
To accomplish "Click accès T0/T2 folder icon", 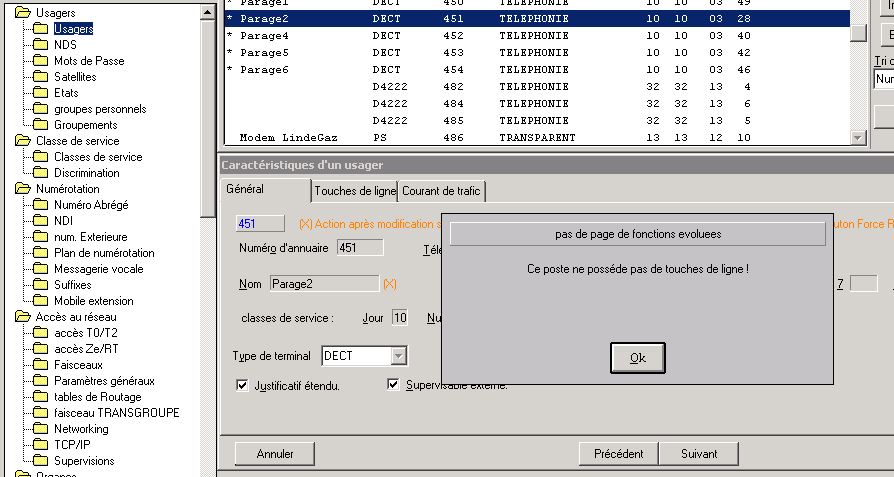I will tap(40, 332).
